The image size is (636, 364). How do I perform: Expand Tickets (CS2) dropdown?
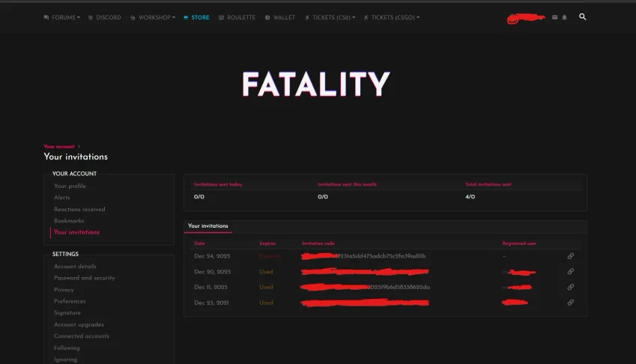click(x=330, y=17)
